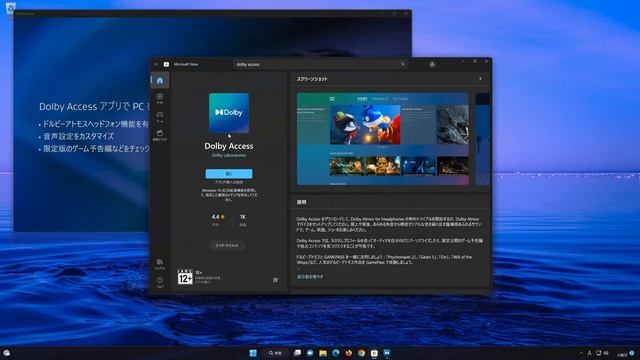The height and width of the screenshot is (360, 640).
Task: Maximize the Microsoft Store window
Action: 474,61
